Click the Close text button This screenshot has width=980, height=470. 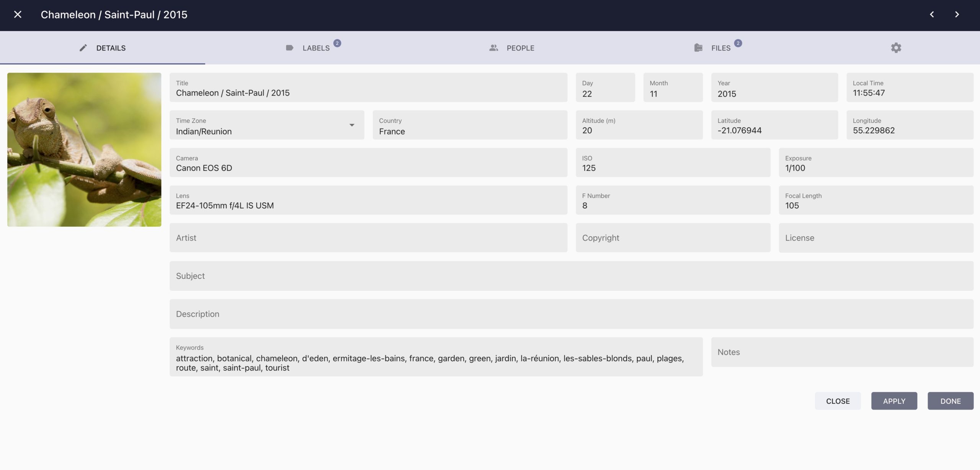838,401
